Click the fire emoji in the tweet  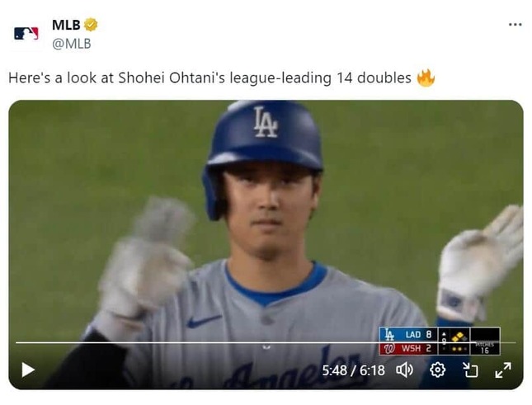click(426, 78)
